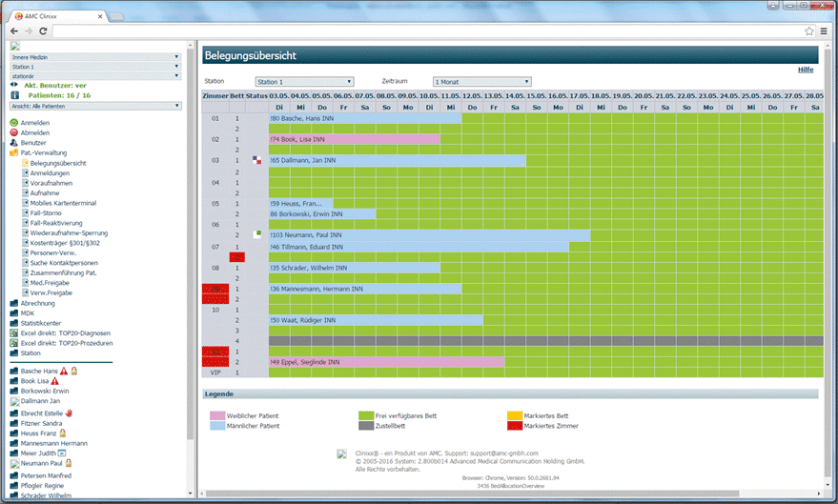
Task: Click the Excel icon for TOP20-Diagnosen
Action: click(x=14, y=333)
